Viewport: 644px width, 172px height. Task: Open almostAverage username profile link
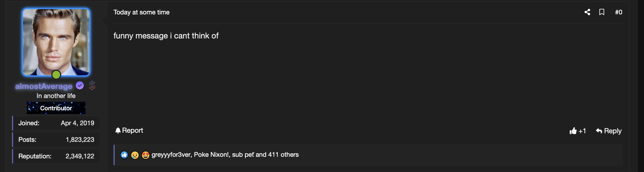tap(44, 86)
